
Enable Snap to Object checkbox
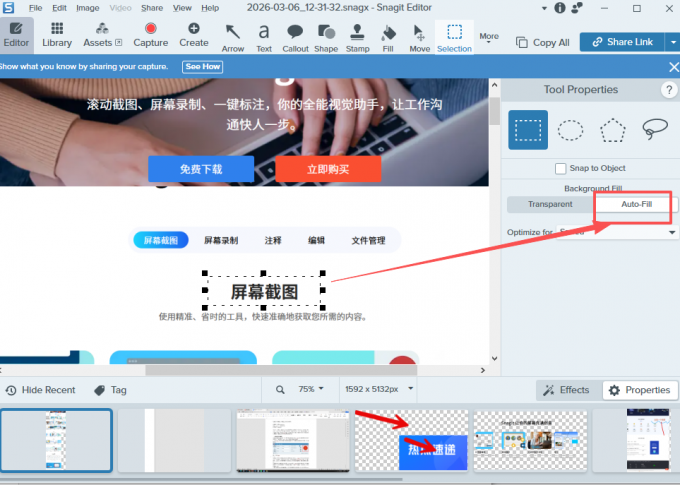[x=560, y=168]
